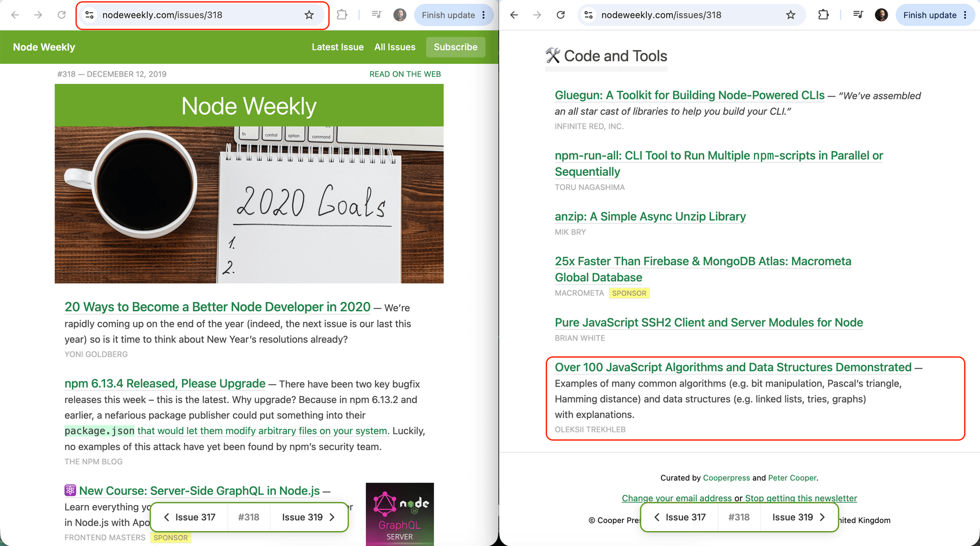The height and width of the screenshot is (546, 980).
Task: Open the Extensions menu in the left window
Action: point(342,15)
